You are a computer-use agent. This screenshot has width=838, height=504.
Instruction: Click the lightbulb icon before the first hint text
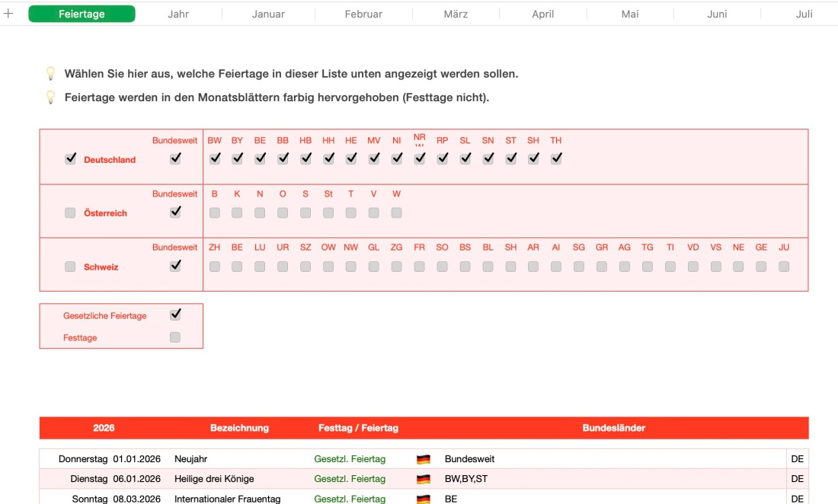coord(50,73)
